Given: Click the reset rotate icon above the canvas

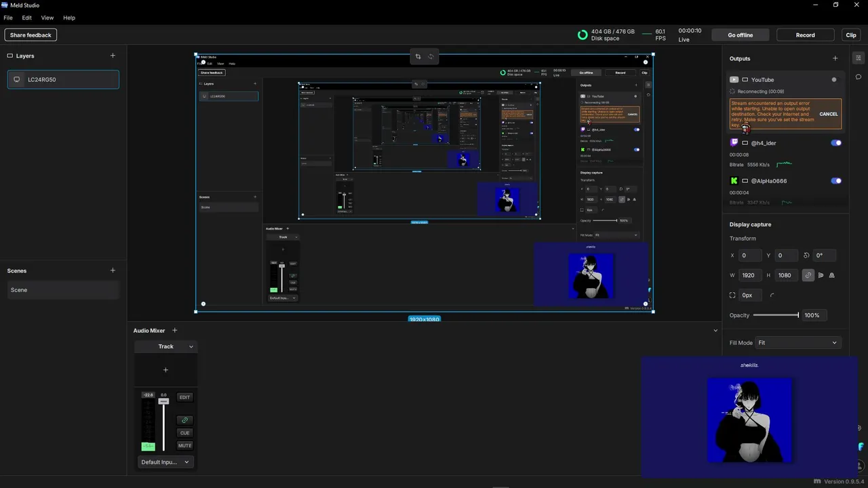Looking at the screenshot, I should 431,56.
